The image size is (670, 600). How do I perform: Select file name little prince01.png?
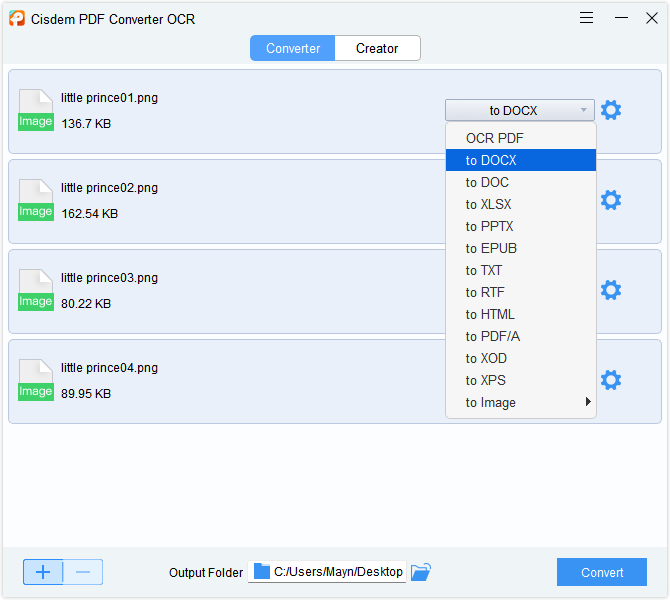109,98
